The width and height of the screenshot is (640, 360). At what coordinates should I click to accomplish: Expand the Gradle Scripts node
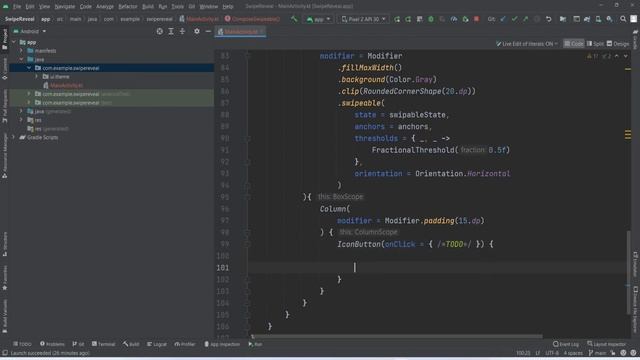tap(14, 138)
